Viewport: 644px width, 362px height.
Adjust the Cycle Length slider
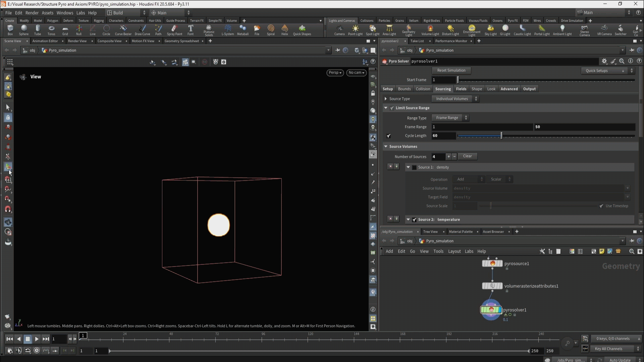[501, 136]
